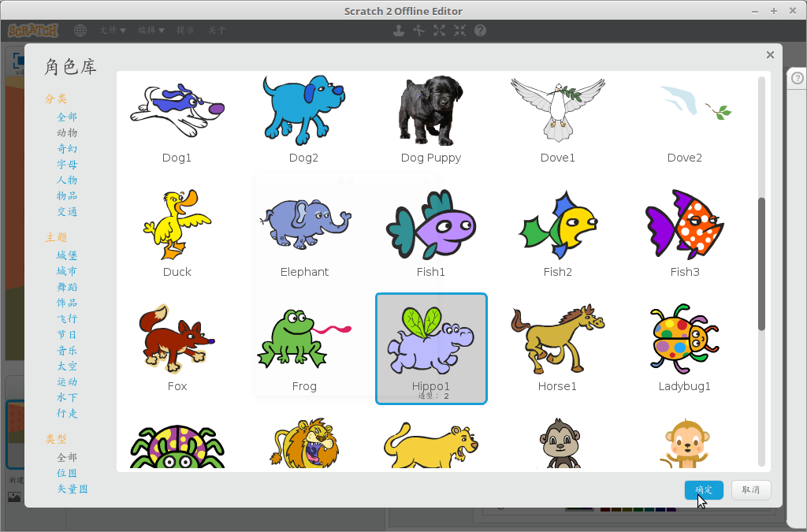Select the 音乐 theme

[x=67, y=351]
